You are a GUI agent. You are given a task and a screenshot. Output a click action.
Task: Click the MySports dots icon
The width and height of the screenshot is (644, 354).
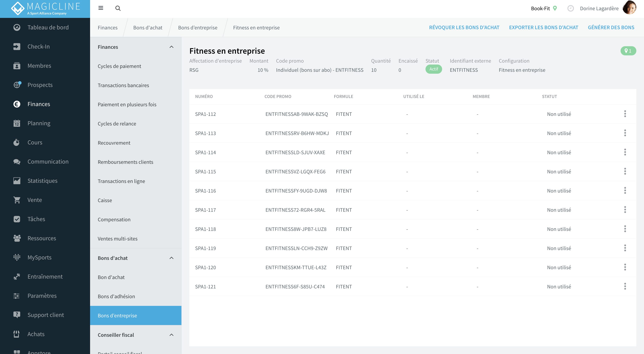(17, 258)
